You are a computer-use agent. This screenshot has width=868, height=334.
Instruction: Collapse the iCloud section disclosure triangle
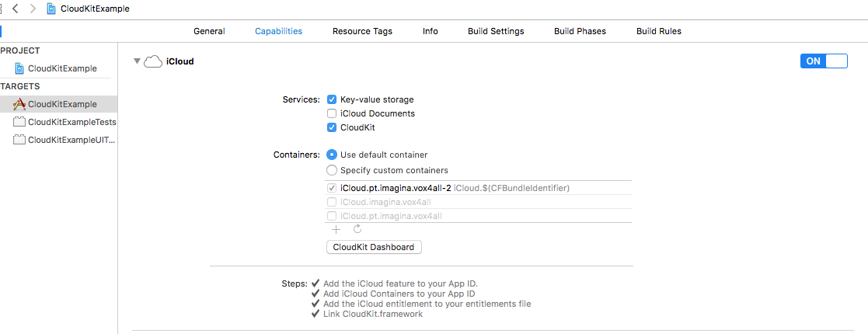click(137, 61)
